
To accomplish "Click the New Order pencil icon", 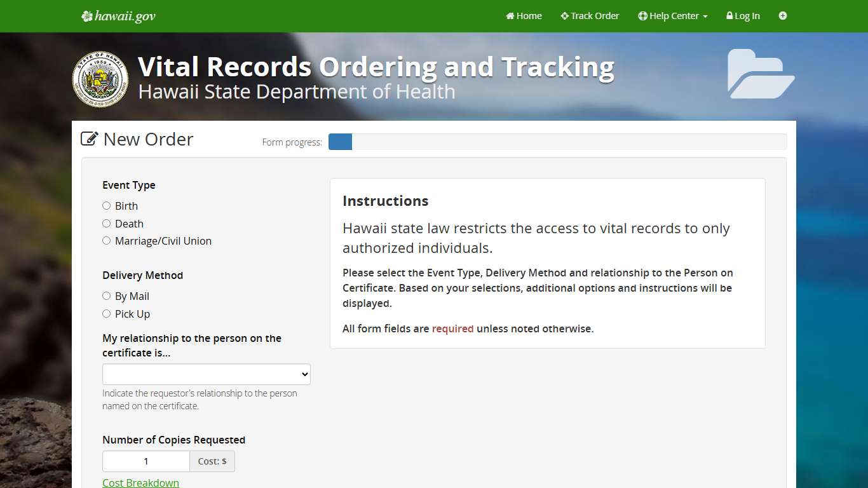I will pyautogui.click(x=89, y=138).
